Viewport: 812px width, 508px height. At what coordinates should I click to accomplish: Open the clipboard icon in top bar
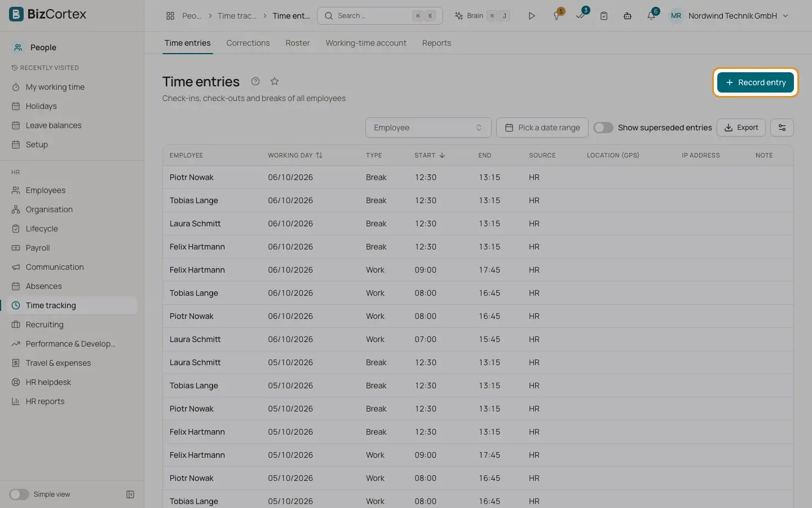(604, 16)
